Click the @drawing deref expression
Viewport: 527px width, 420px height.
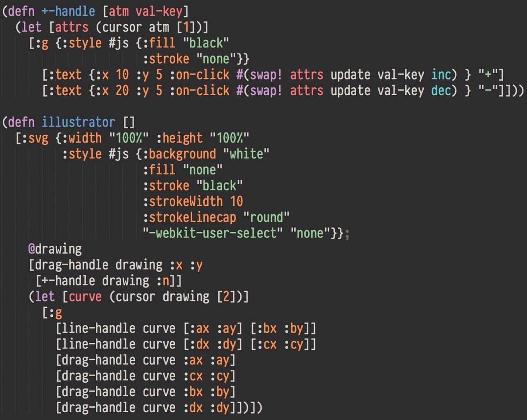[x=55, y=249]
